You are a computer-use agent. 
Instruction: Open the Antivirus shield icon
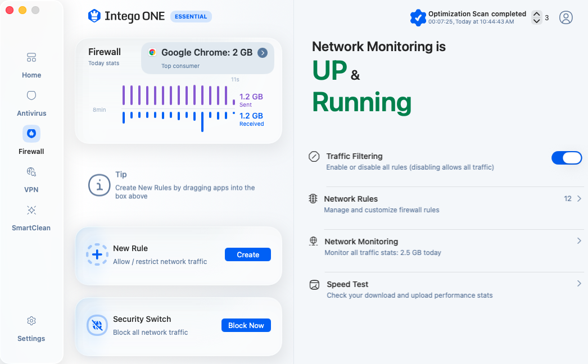31,95
